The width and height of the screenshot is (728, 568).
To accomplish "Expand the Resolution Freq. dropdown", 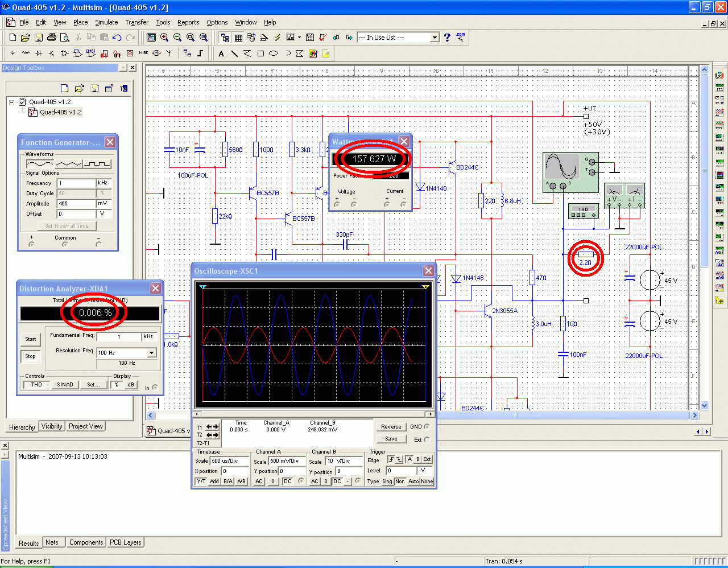I will [152, 353].
